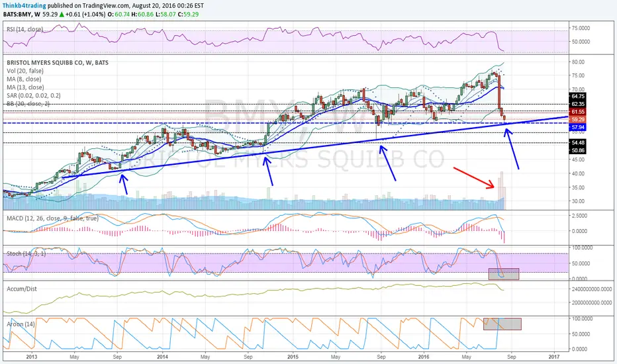The image size is (617, 364).
Task: Select the RSI (14, close) indicator label
Action: coord(25,30)
